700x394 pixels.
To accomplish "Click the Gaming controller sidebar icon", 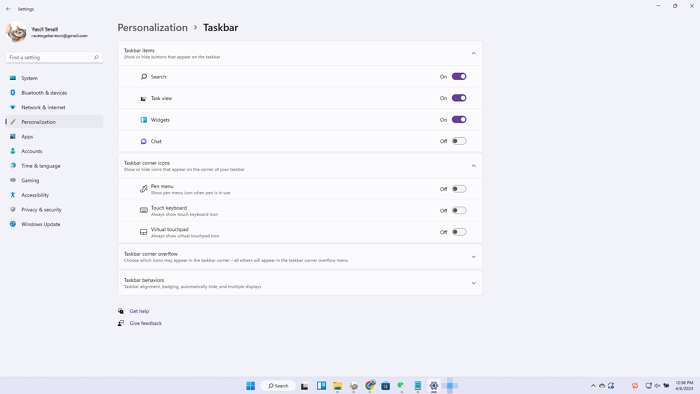I will (x=12, y=180).
